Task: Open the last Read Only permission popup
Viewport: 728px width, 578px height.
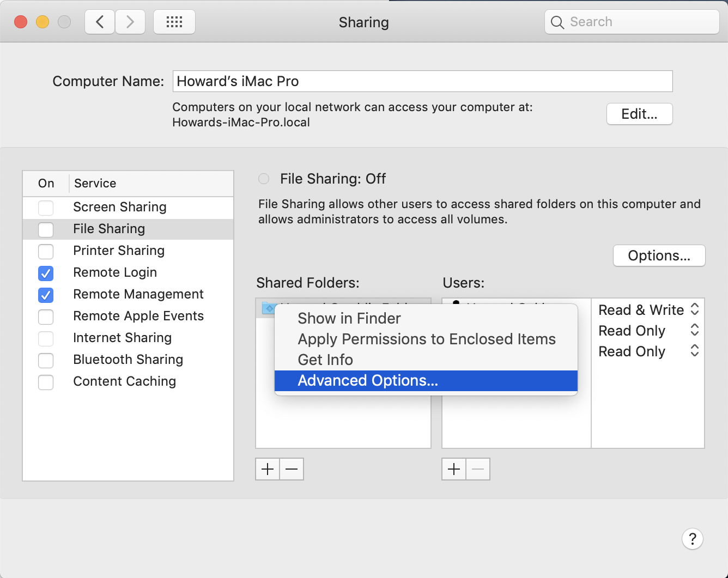Action: (694, 351)
